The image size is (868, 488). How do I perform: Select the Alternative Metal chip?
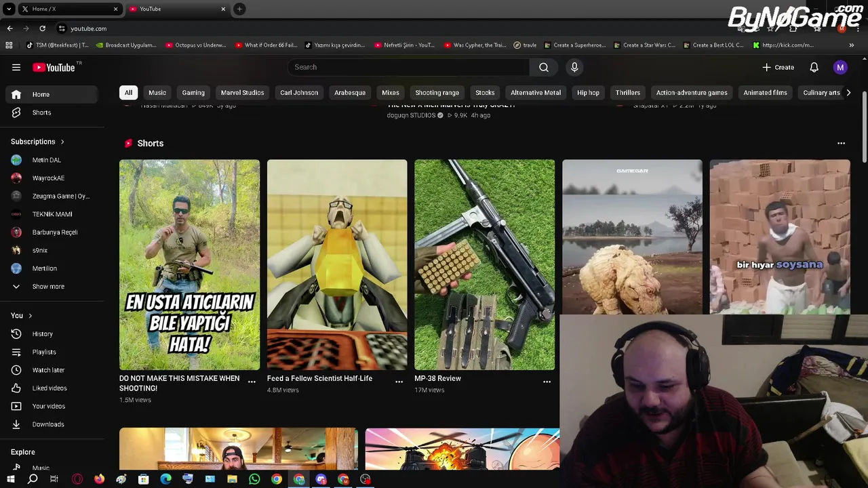coord(536,93)
